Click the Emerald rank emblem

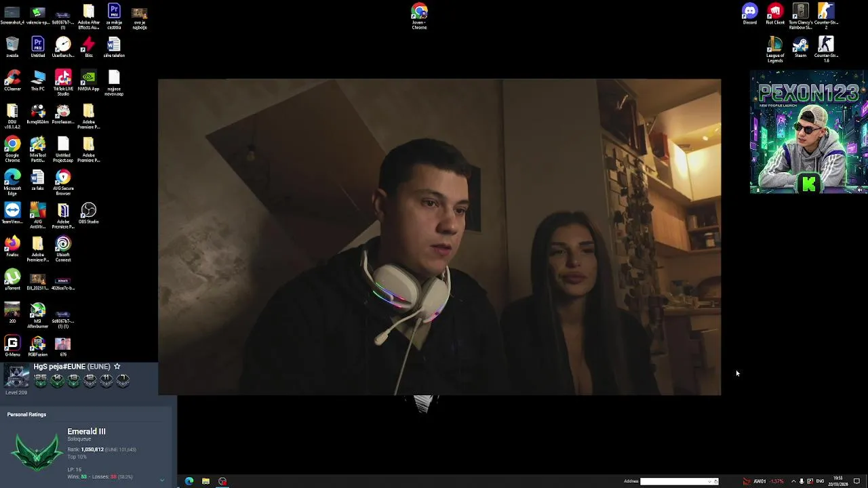36,452
